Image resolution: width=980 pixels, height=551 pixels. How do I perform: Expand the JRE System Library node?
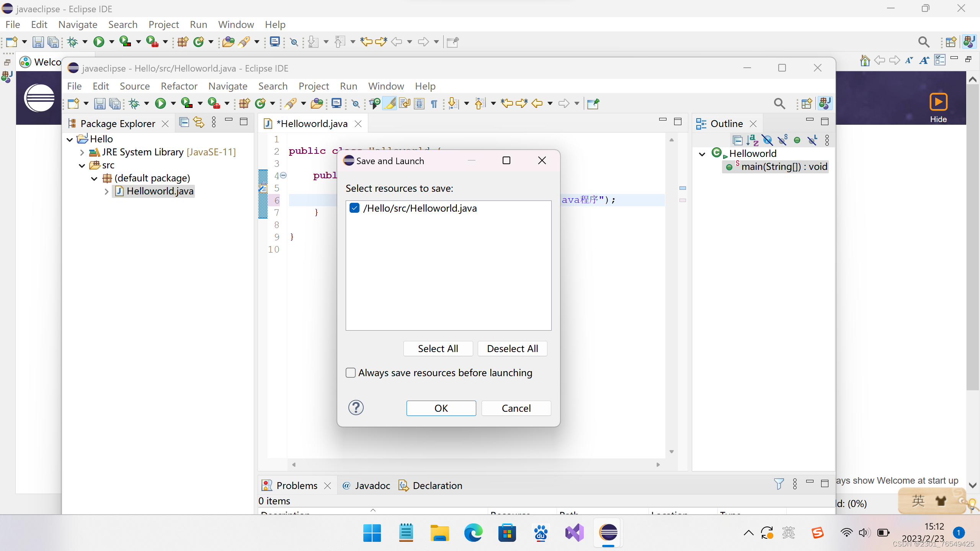(x=82, y=152)
